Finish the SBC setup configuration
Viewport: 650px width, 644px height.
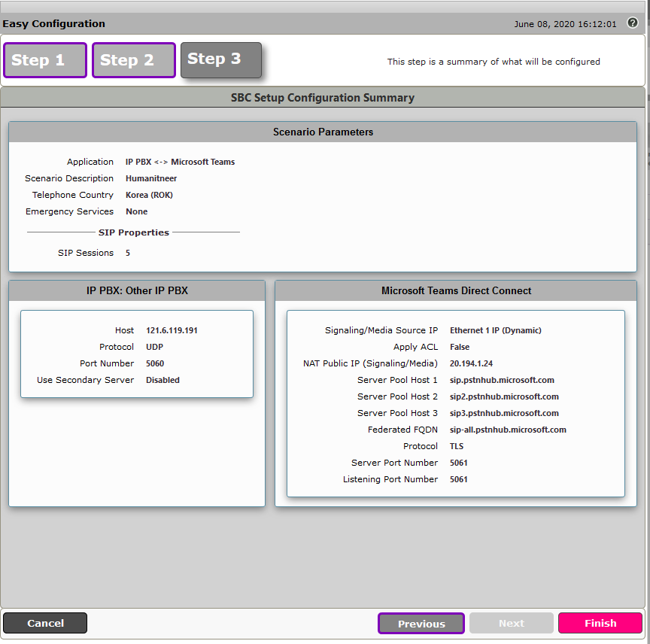point(600,623)
